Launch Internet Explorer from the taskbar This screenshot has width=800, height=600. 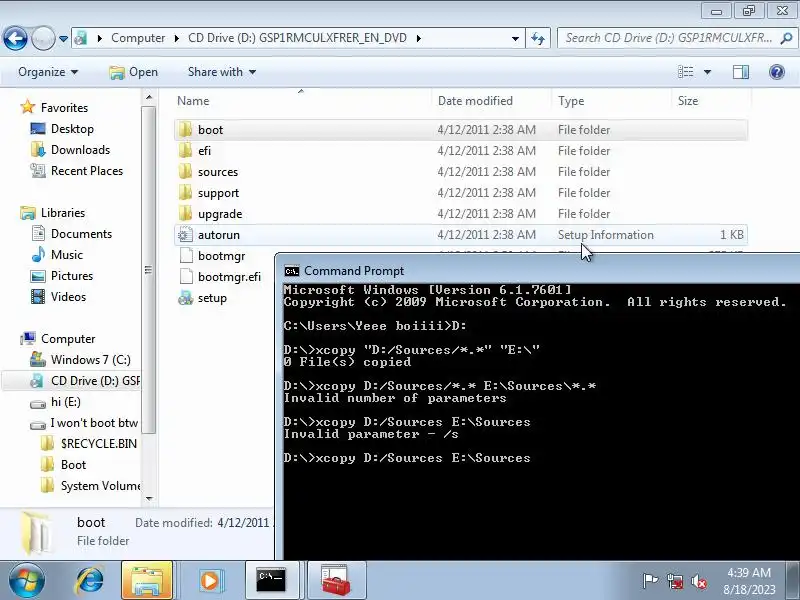(89, 580)
